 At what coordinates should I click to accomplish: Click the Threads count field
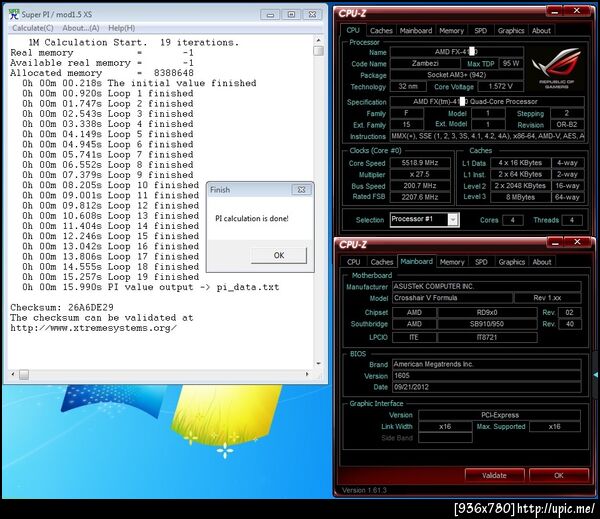572,220
